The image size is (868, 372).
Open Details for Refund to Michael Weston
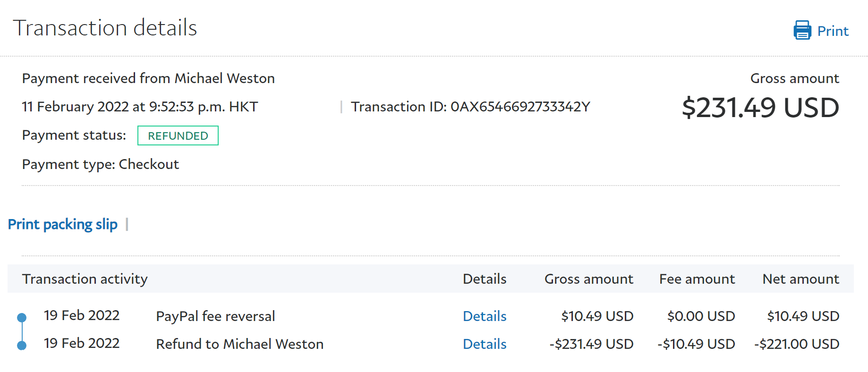(x=485, y=344)
